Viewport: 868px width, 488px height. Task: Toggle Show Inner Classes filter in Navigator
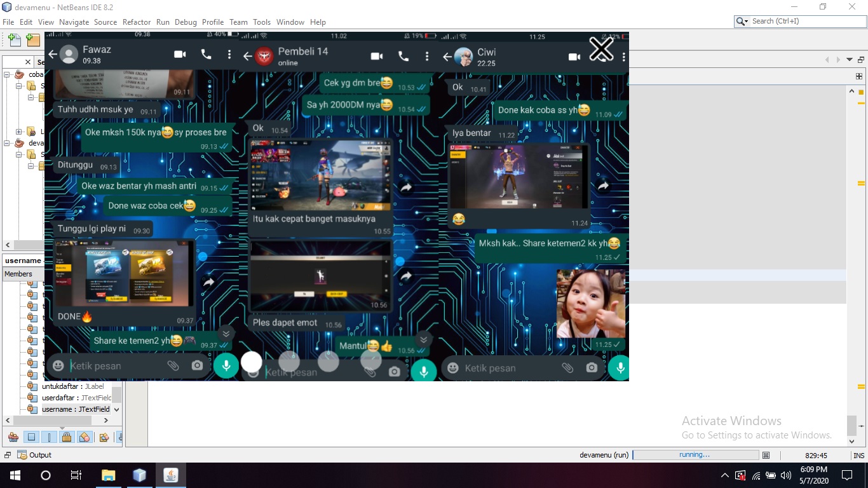[x=85, y=437]
